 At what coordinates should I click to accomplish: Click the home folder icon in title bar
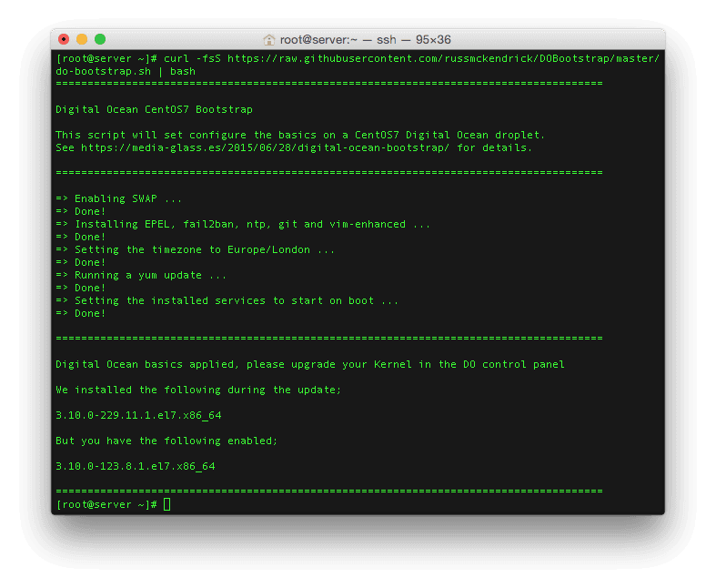point(269,40)
